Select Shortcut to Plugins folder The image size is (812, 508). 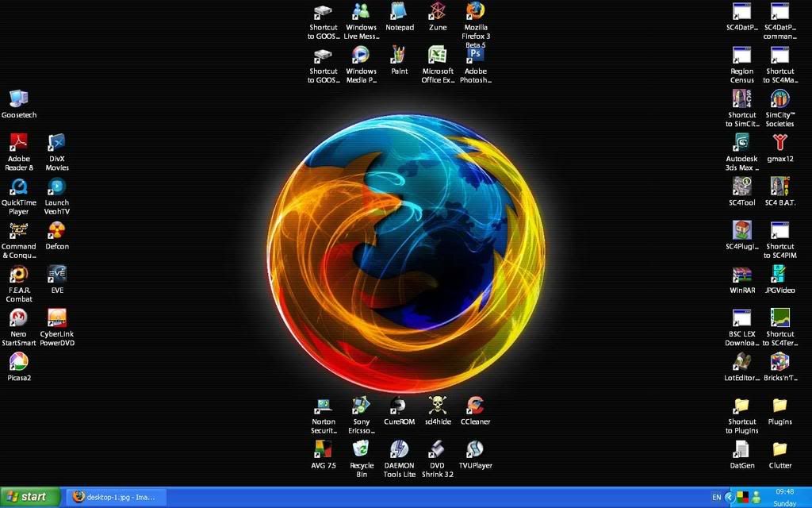pos(741,406)
